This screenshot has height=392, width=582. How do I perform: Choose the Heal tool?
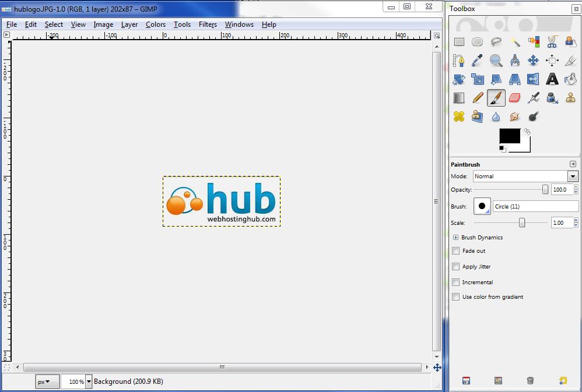pos(459,116)
